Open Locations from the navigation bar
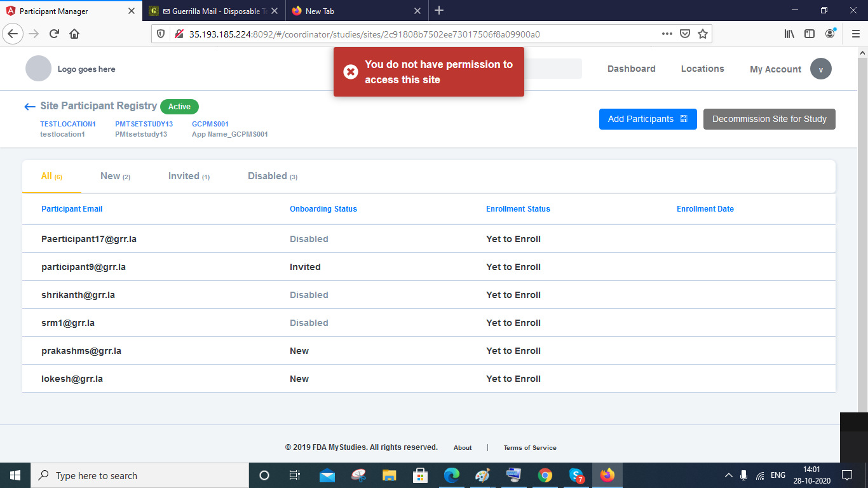The height and width of the screenshot is (488, 868). [x=702, y=69]
